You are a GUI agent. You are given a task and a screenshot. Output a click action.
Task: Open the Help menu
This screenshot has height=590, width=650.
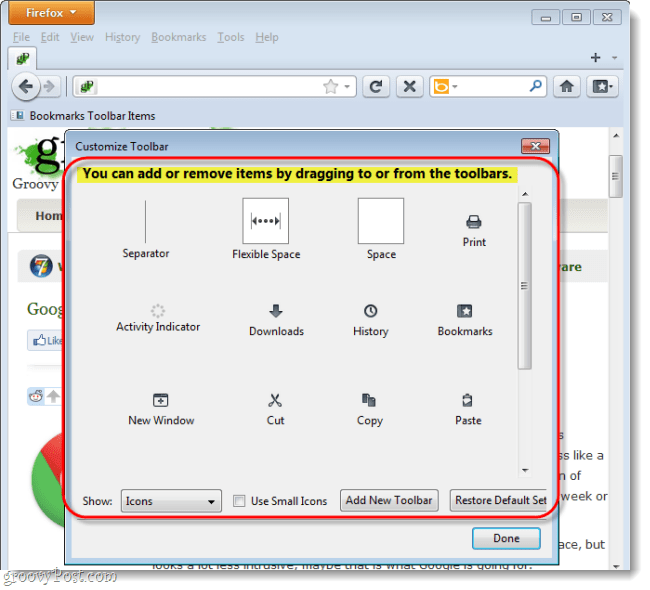pos(267,37)
